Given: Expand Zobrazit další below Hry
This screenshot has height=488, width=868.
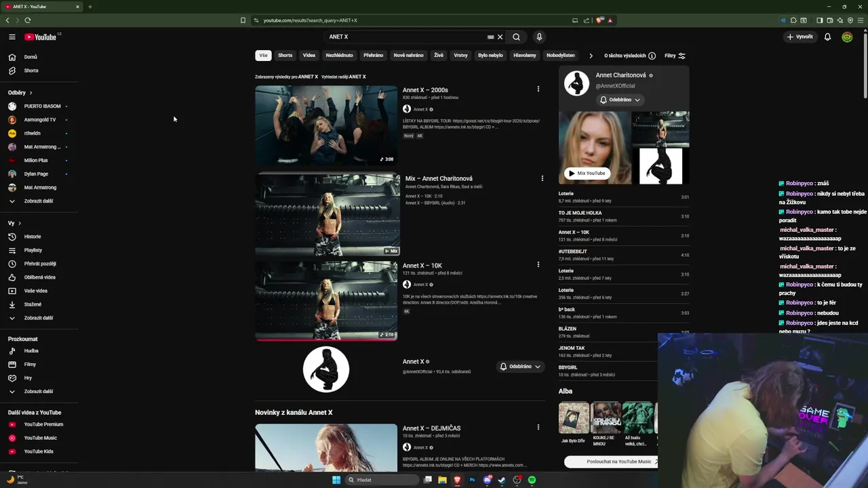Looking at the screenshot, I should point(38,392).
